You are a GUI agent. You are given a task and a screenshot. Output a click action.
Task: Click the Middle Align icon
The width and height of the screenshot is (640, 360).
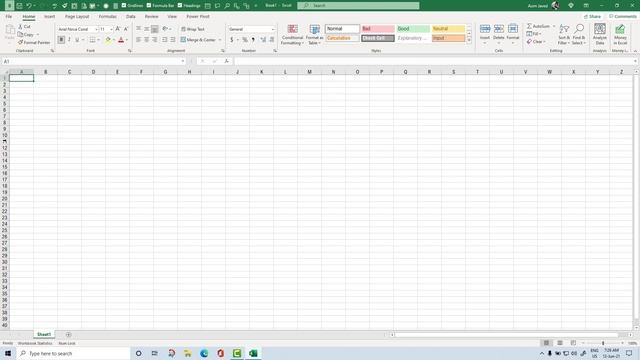click(147, 29)
